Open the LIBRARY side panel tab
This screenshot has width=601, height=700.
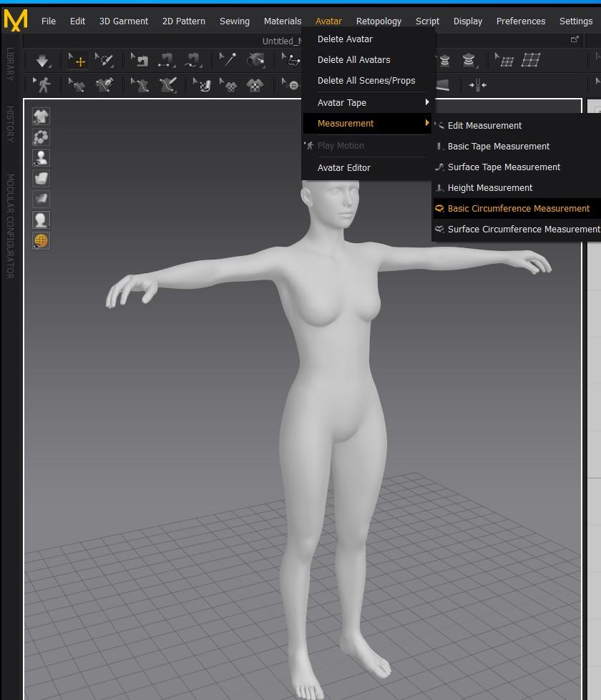pos(10,64)
